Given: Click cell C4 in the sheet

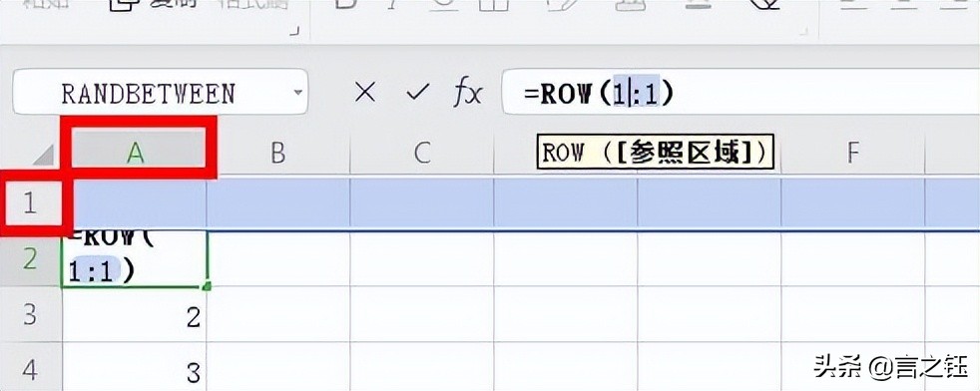Looking at the screenshot, I should (422, 367).
